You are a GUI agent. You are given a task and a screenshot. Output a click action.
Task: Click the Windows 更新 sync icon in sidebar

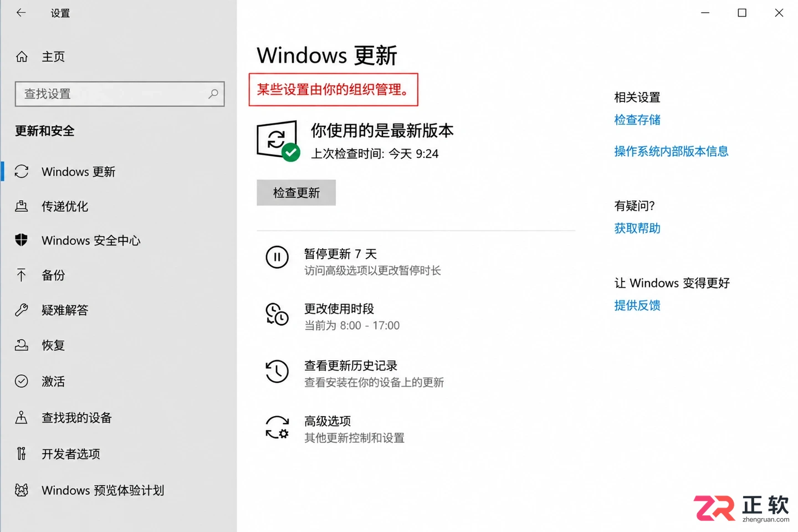tap(22, 172)
